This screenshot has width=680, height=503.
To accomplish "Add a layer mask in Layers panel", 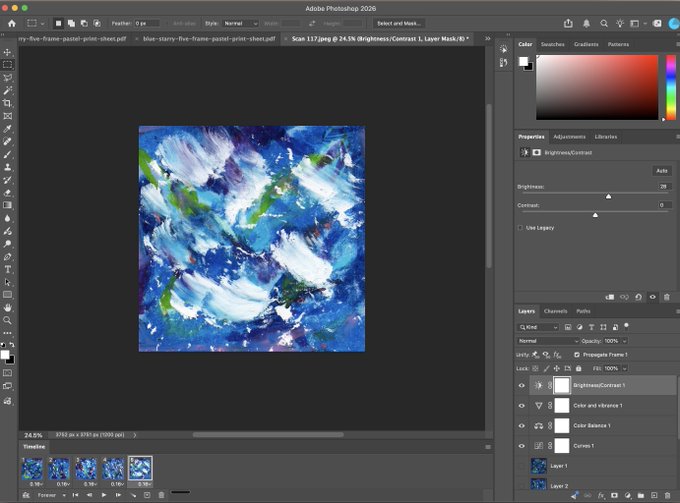I will coord(614,495).
